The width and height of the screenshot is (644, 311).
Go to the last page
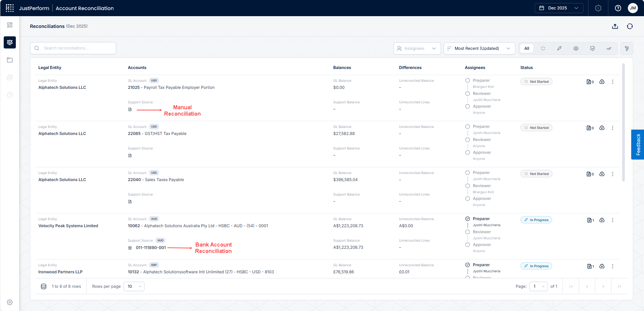click(619, 286)
